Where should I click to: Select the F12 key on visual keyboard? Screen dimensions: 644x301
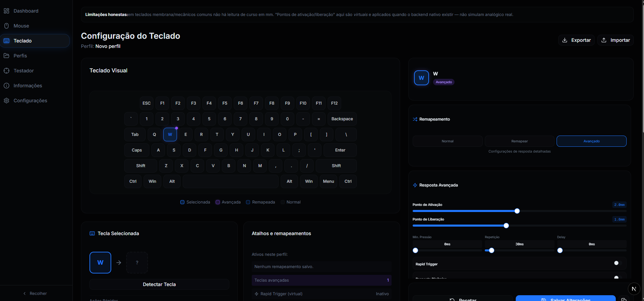[334, 103]
